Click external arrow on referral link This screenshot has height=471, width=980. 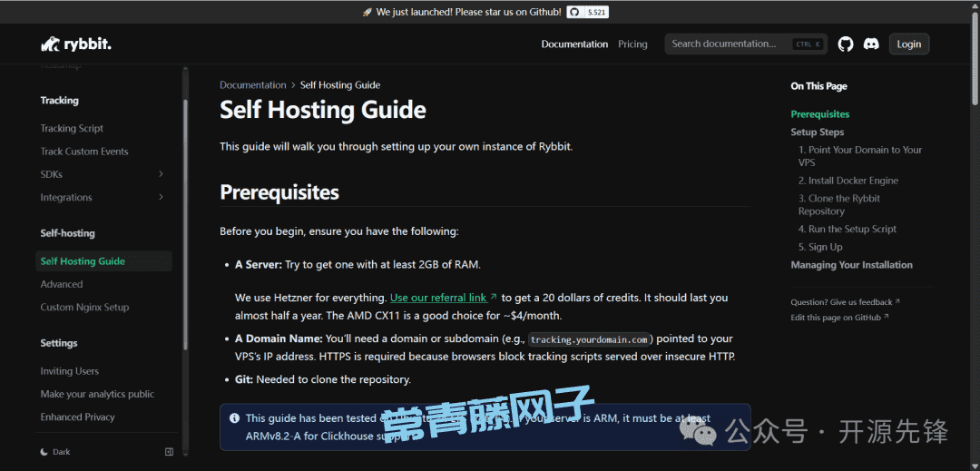[x=494, y=298]
